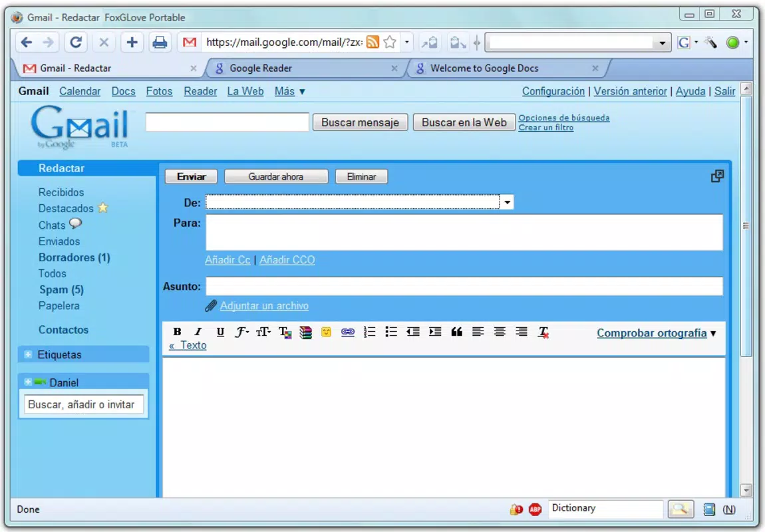765x532 pixels.
Task: Click the Añadir CCO link
Action: 287,260
